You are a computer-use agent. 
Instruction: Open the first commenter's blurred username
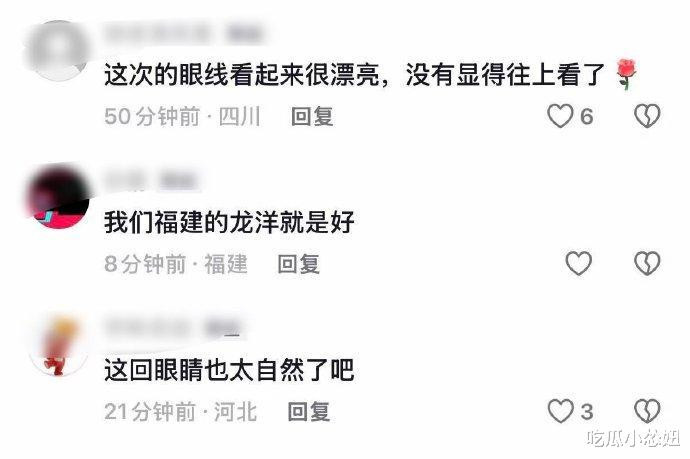[x=183, y=33]
